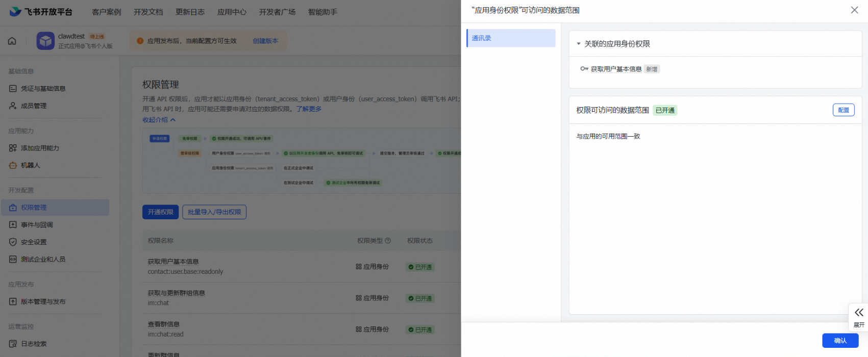
Task: Click the 凭证与基础信息 sidebar icon
Action: tap(13, 89)
